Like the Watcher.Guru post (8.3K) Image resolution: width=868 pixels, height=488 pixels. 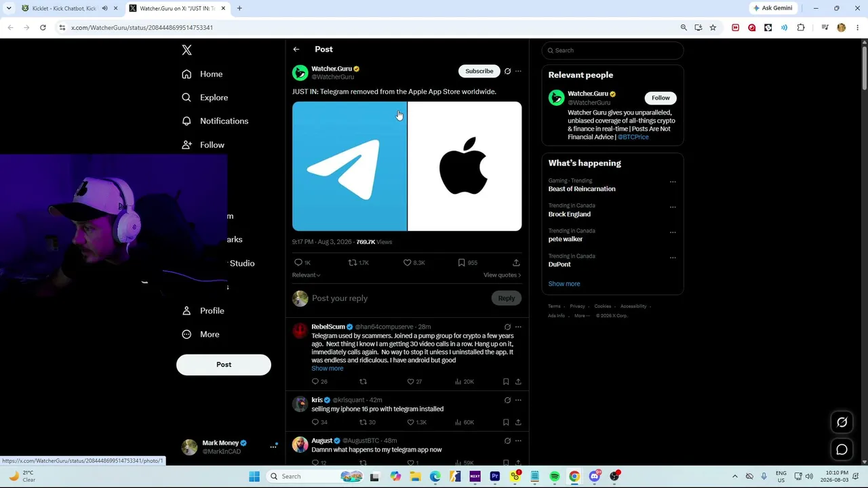414,262
